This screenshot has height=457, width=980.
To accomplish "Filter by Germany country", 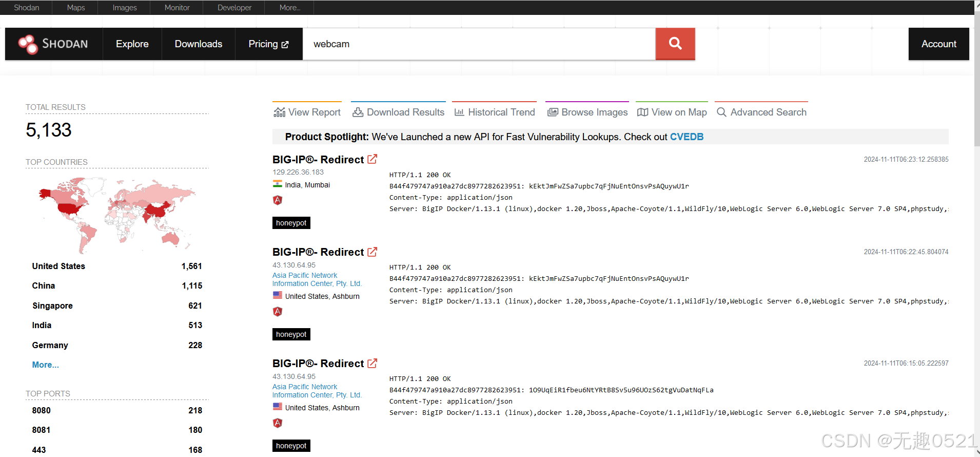I will [117, 345].
